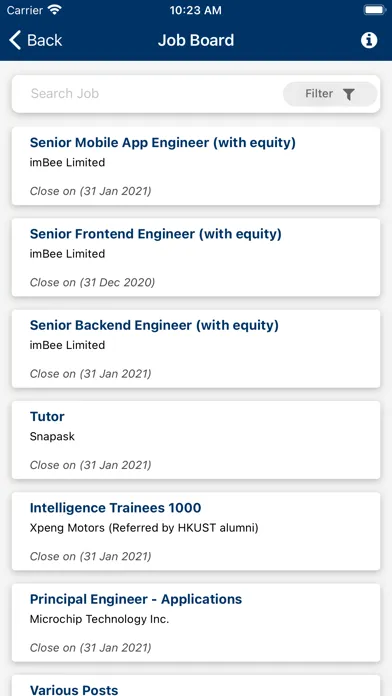Tap the battery indicator icon
Viewport: 392px width, 696px height.
click(x=375, y=10)
